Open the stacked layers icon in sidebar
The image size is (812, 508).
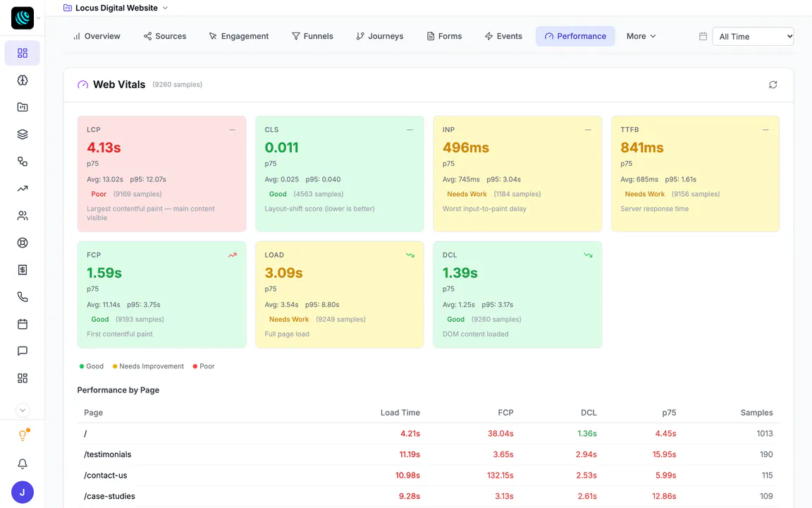click(23, 134)
